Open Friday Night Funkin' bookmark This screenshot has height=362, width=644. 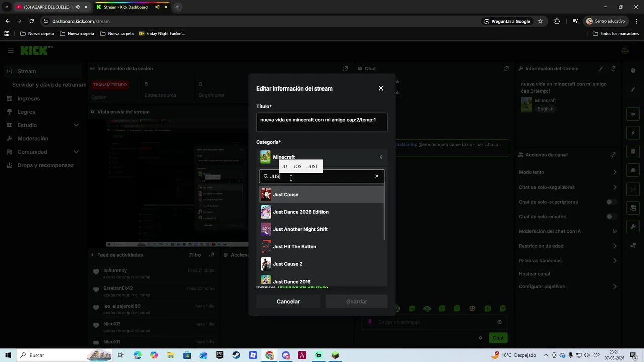(x=162, y=34)
